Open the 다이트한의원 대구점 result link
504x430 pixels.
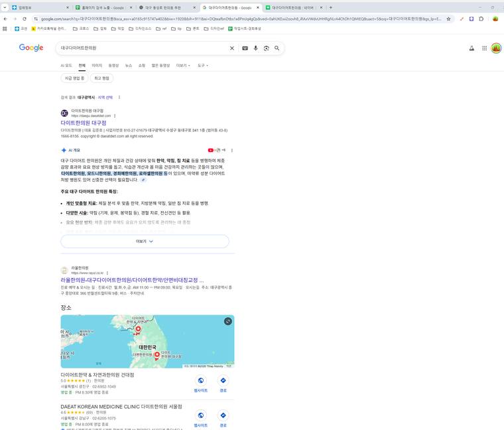[84, 123]
